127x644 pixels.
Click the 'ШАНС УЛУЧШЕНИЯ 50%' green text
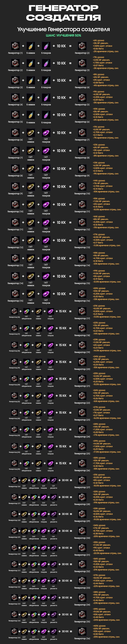point(63,35)
